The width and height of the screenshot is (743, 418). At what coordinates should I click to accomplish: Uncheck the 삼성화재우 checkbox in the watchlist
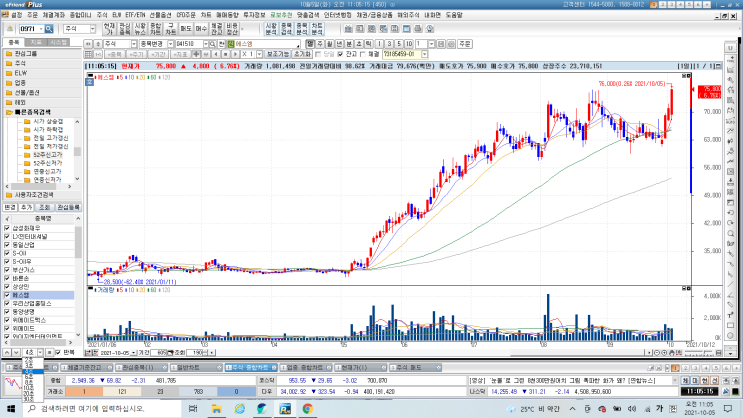click(x=7, y=228)
